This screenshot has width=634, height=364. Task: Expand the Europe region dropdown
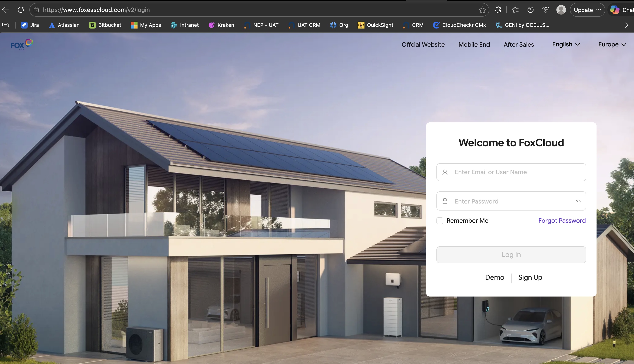(612, 44)
